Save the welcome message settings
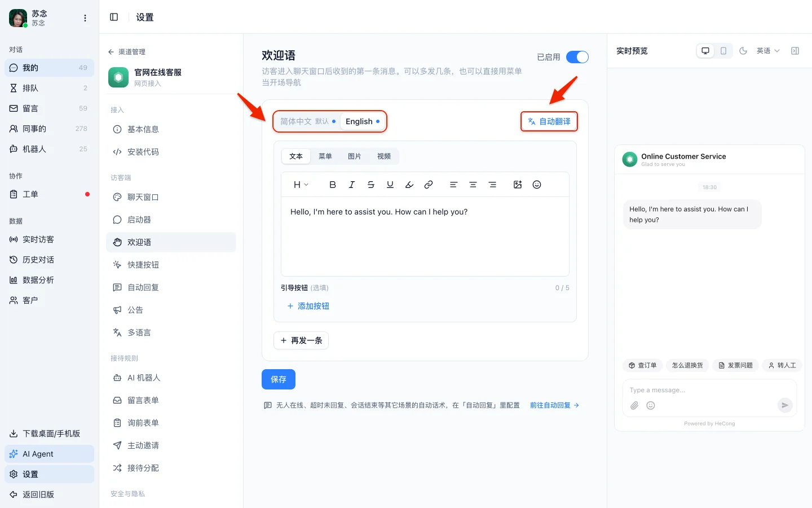The image size is (812, 508). tap(279, 379)
